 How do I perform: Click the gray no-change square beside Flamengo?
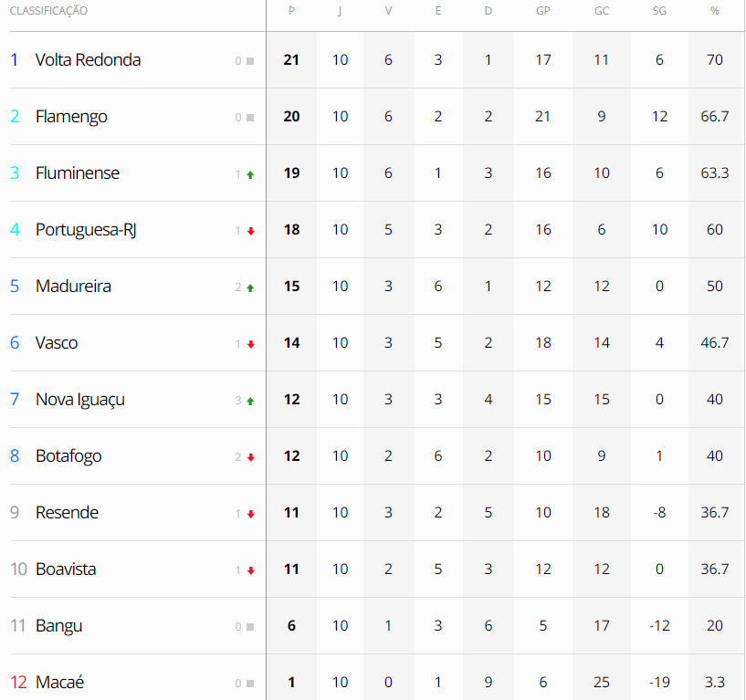pyautogui.click(x=250, y=118)
